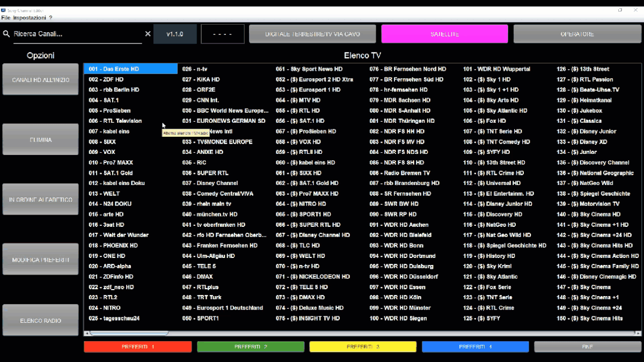Click the Elimina button
The height and width of the screenshot is (362, 644).
pos(41,139)
